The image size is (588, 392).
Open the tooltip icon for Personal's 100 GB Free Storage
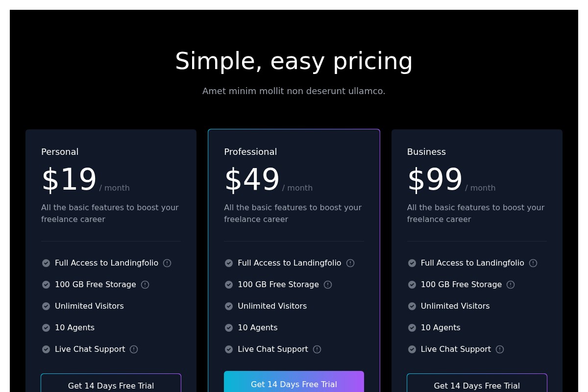(x=145, y=285)
